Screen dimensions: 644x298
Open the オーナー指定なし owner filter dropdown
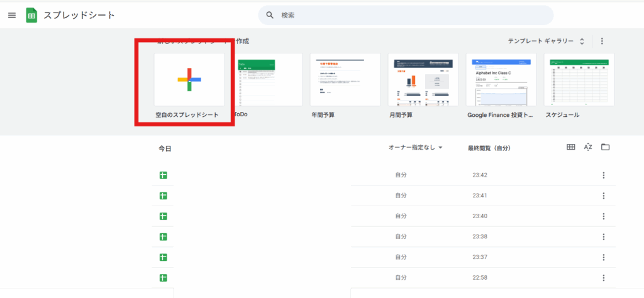click(x=415, y=148)
